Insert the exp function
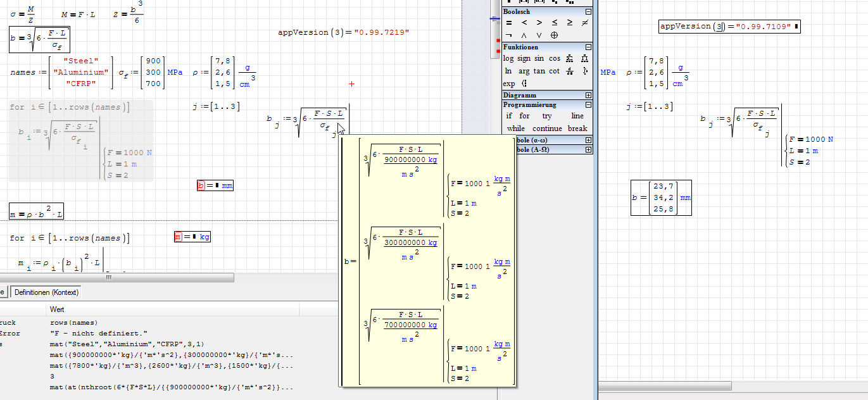The height and width of the screenshot is (400, 868). [x=509, y=84]
